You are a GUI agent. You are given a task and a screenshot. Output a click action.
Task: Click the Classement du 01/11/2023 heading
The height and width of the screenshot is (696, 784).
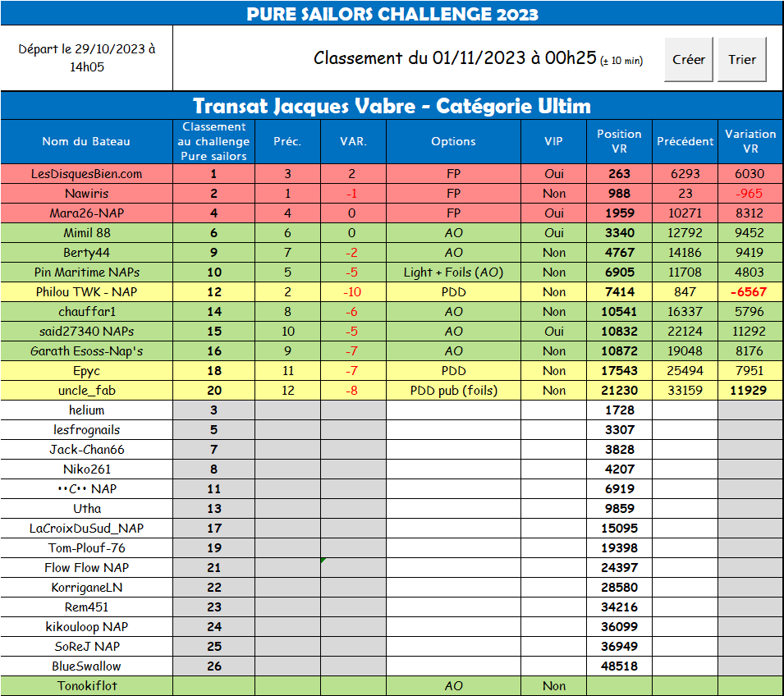pyautogui.click(x=479, y=58)
